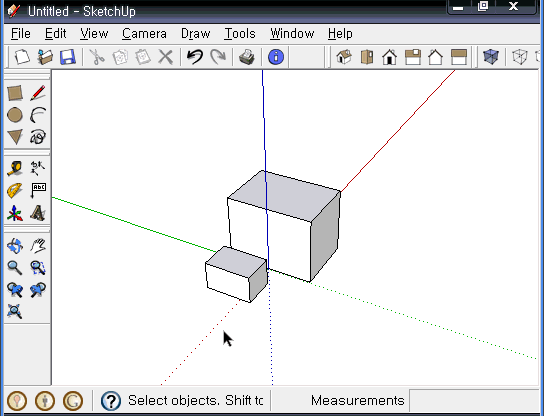The height and width of the screenshot is (416, 544).
Task: Select the Axes tool
Action: 15,213
